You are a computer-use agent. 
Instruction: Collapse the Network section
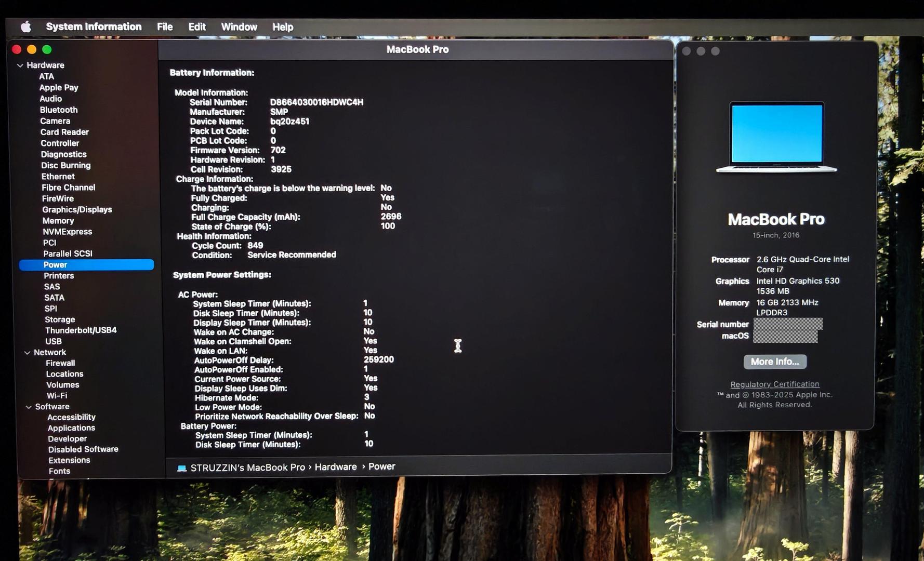click(27, 353)
